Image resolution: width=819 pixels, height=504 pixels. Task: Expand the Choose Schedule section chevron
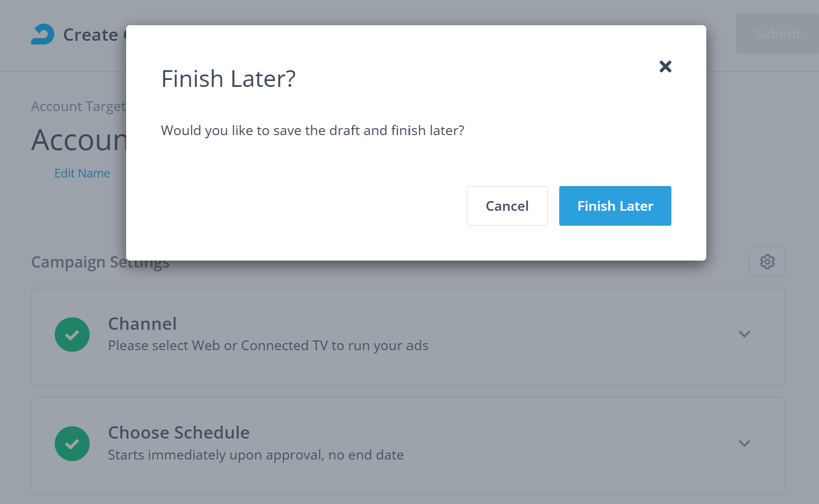(744, 443)
